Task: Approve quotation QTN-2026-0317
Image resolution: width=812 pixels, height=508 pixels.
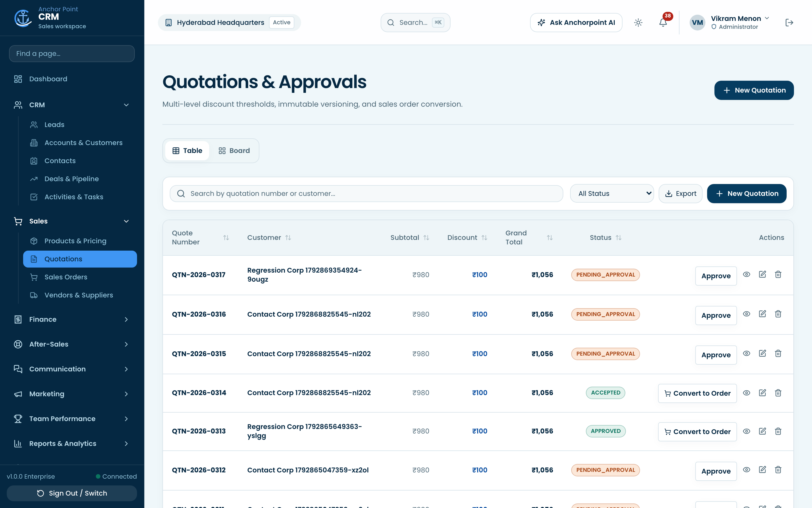Action: coord(716,276)
